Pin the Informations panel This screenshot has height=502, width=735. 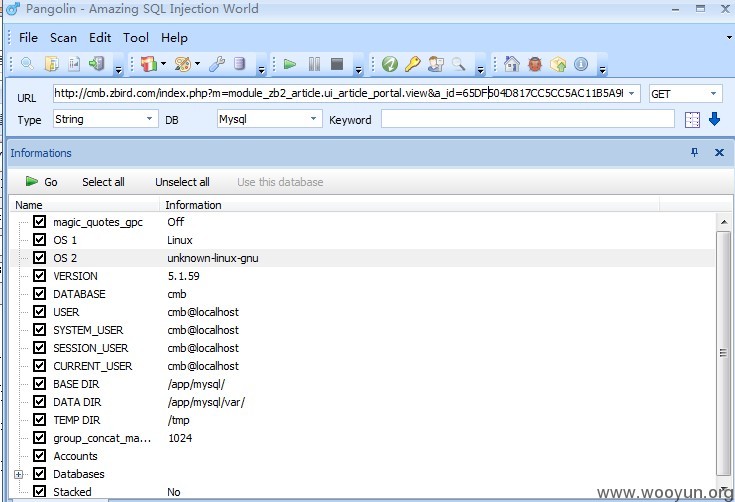pyautogui.click(x=695, y=152)
